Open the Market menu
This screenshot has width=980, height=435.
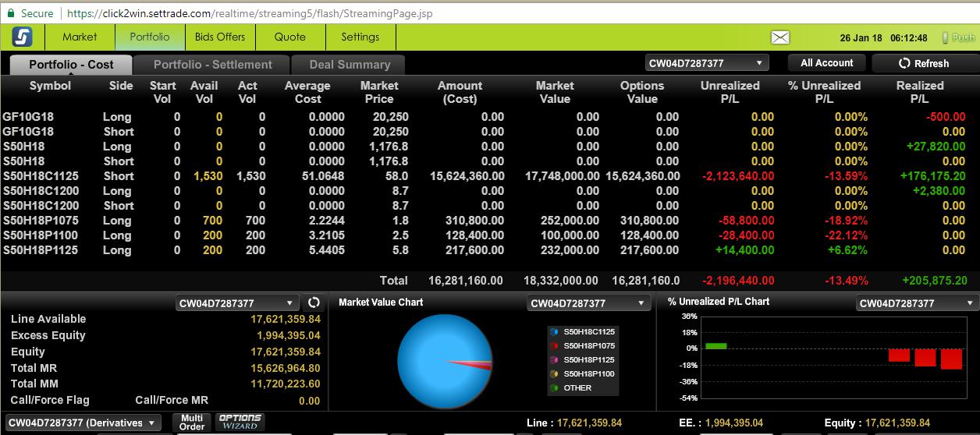click(x=80, y=37)
